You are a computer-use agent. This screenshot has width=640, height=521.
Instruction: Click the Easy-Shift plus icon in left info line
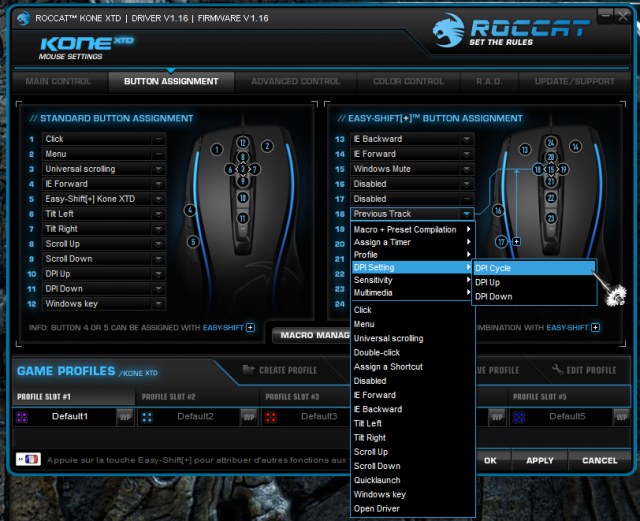[x=251, y=327]
